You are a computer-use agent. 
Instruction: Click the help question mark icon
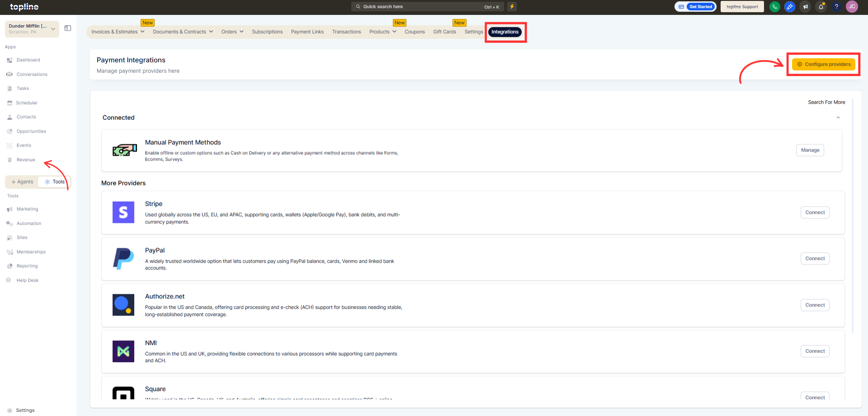click(x=836, y=7)
